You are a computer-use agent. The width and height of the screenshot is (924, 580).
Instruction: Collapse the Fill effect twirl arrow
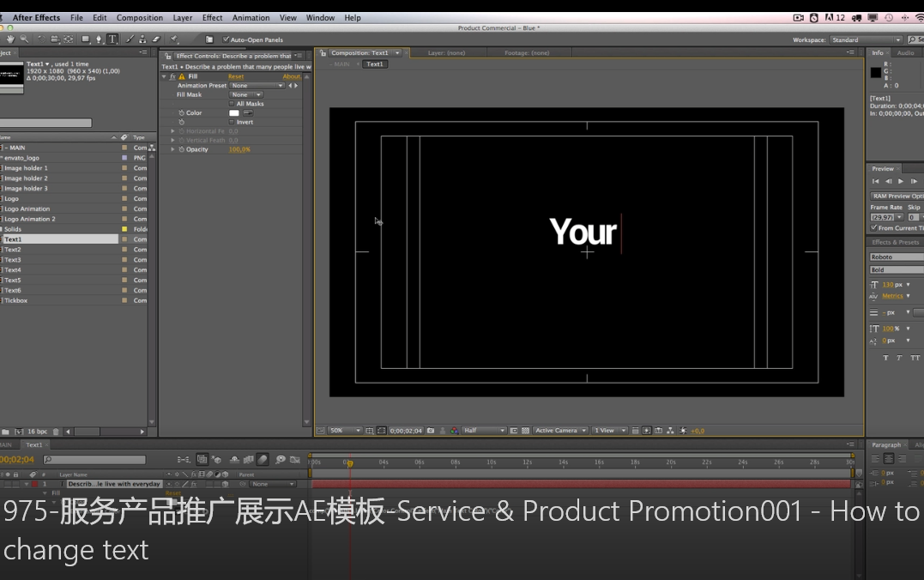[164, 76]
